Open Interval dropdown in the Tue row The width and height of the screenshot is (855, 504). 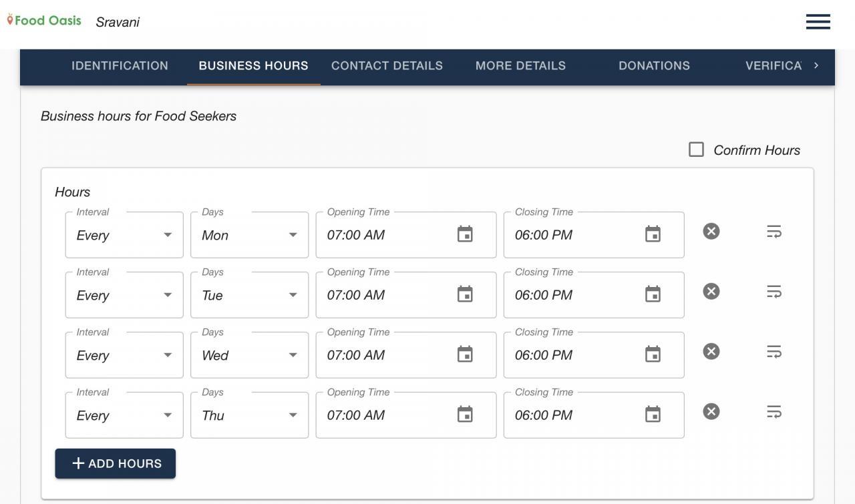point(124,295)
